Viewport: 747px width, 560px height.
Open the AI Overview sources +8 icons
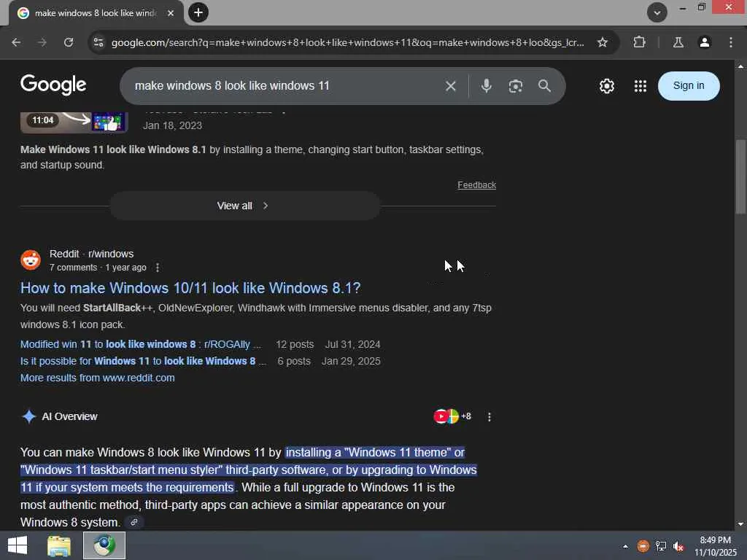pos(452,416)
